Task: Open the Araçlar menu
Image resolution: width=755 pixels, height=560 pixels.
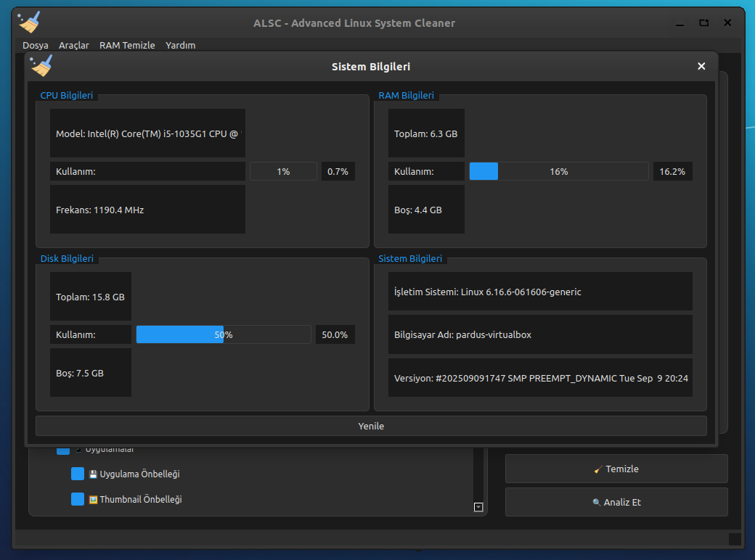Action: (74, 45)
